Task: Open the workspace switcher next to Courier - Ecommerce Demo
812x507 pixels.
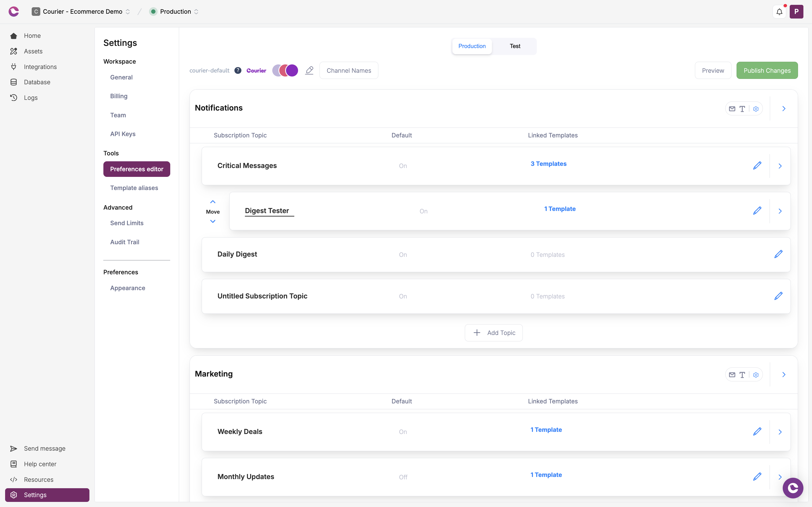Action: (x=128, y=11)
